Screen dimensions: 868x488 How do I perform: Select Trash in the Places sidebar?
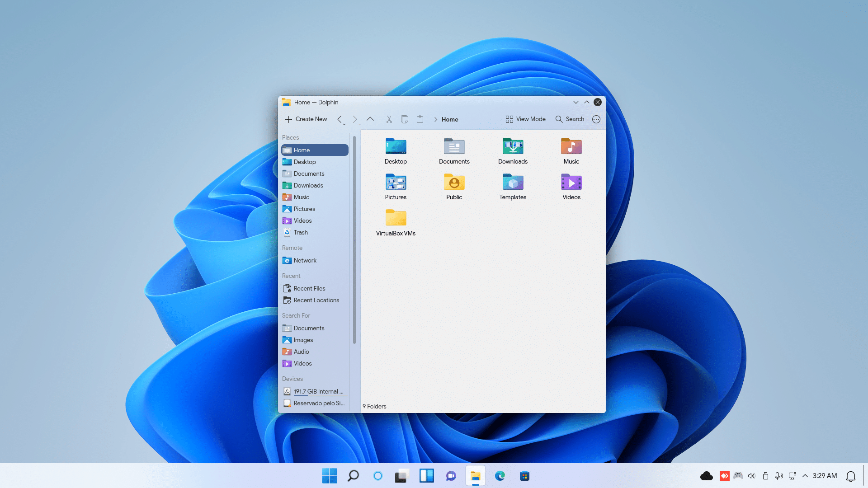point(301,232)
